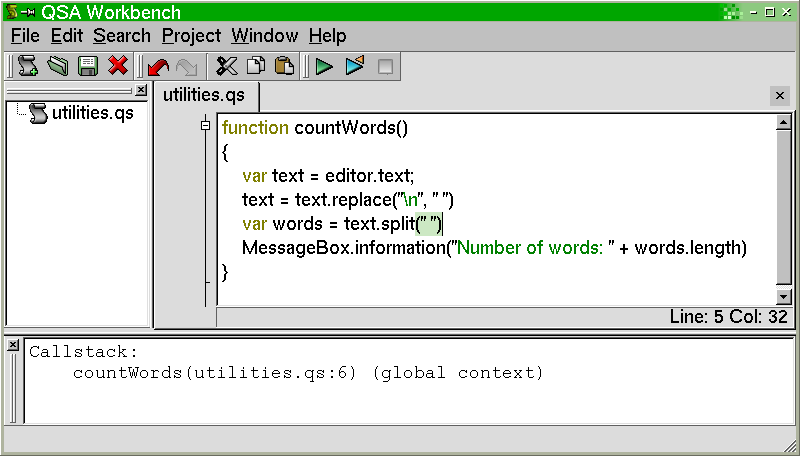Minimize the QSA Workbench window
This screenshot has width=800, height=456.
(755, 12)
